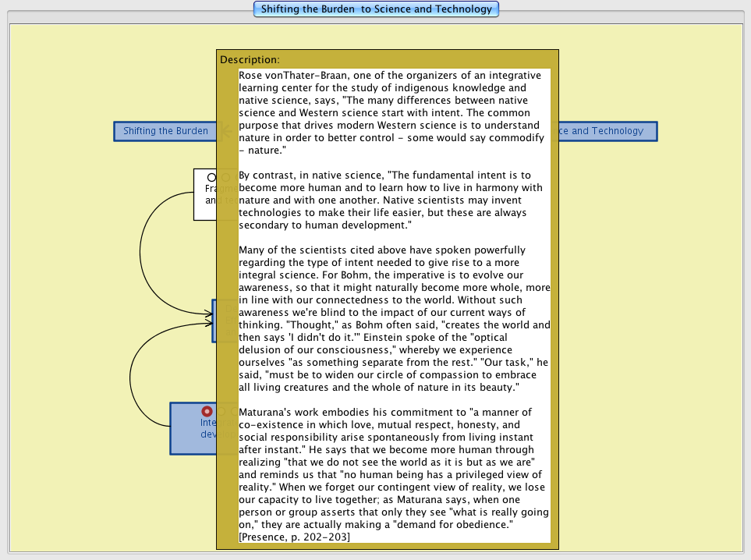
Task: Select the lower curved link from the bottom node
Action: 131,382
